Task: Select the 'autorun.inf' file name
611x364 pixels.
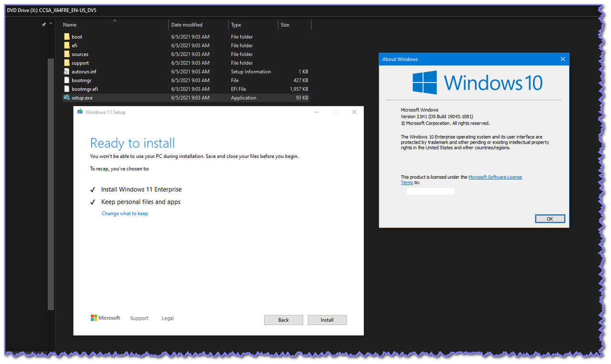Action: coord(84,72)
